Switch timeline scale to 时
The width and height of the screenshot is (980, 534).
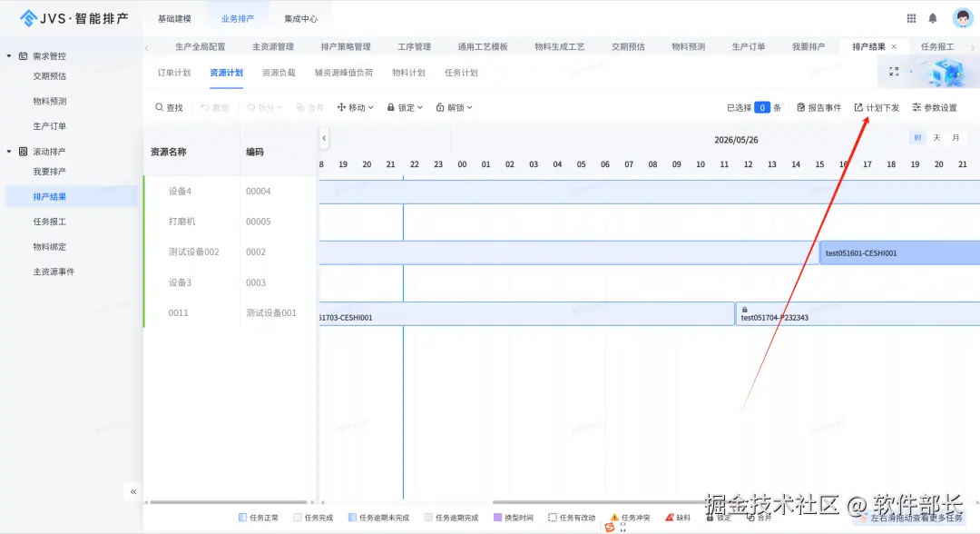[x=917, y=137]
